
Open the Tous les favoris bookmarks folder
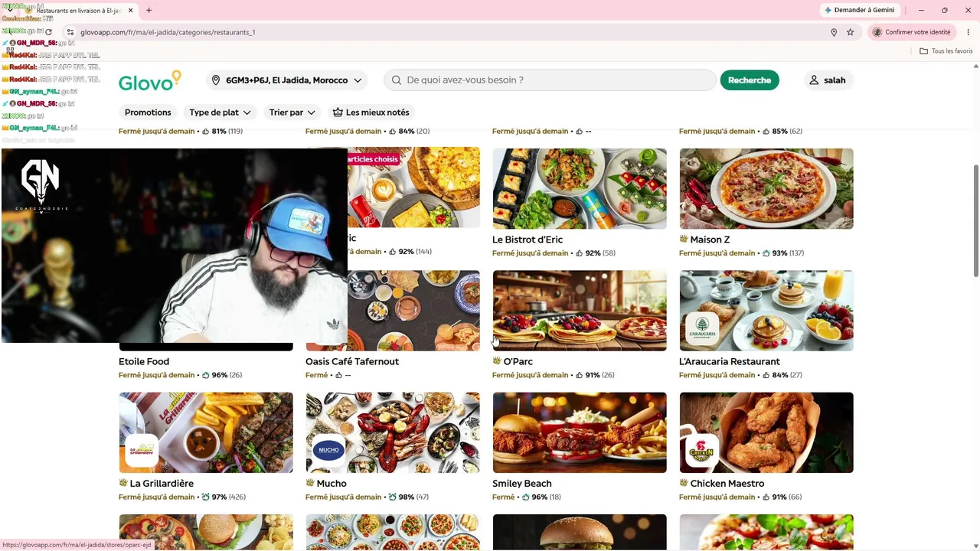coord(946,51)
